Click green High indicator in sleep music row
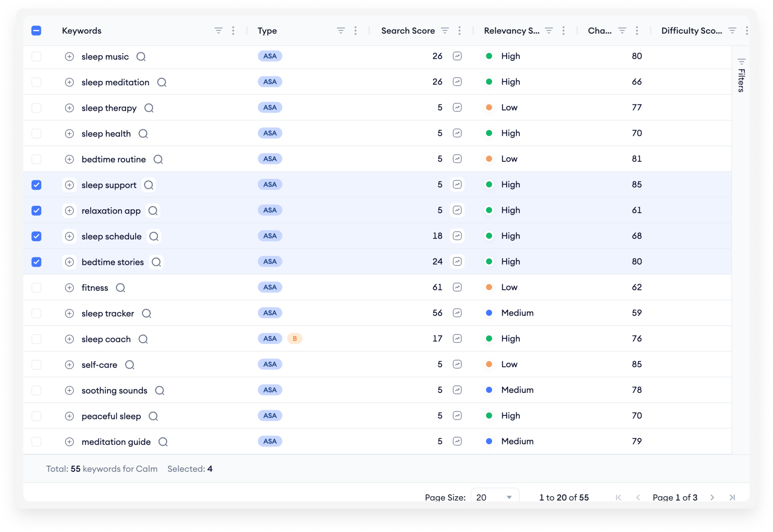This screenshot has width=773, height=532. 489,56
